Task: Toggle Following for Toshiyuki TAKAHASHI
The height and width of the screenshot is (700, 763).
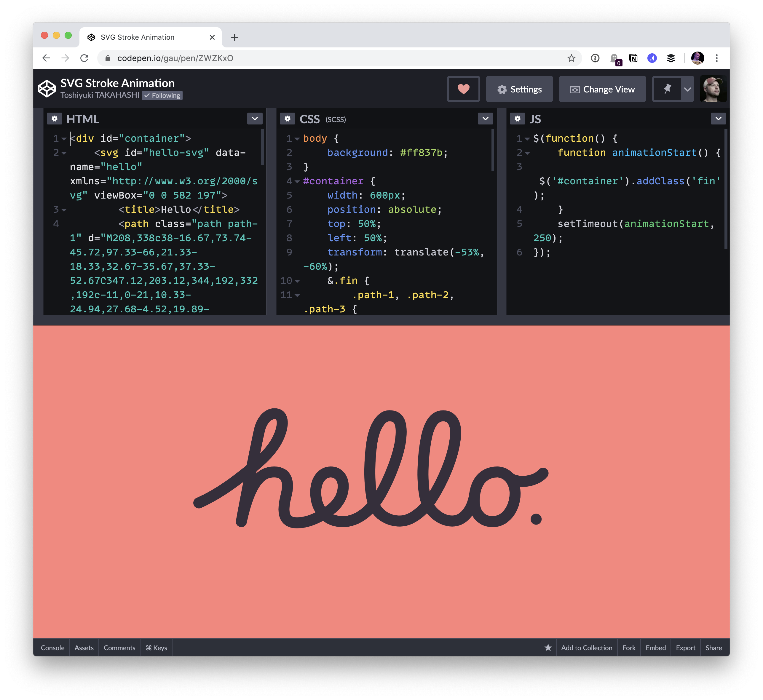Action: tap(162, 95)
